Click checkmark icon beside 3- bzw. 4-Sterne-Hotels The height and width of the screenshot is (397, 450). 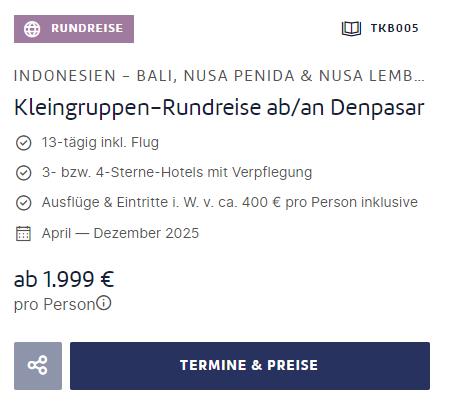pos(24,173)
